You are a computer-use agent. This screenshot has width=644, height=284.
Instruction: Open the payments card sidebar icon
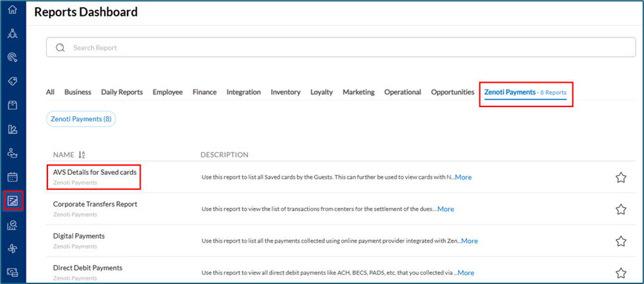click(12, 272)
